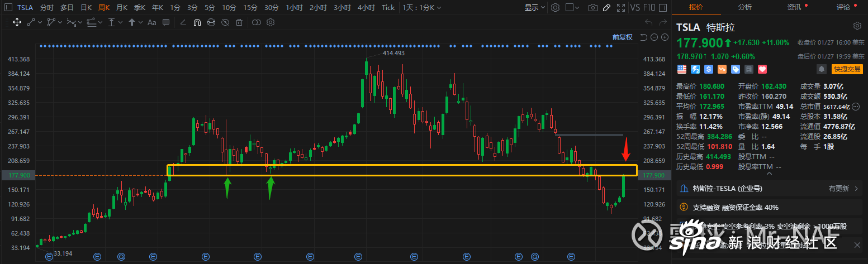Toggle hide all drawings eye icon
The height and width of the screenshot is (264, 868).
[x=225, y=22]
